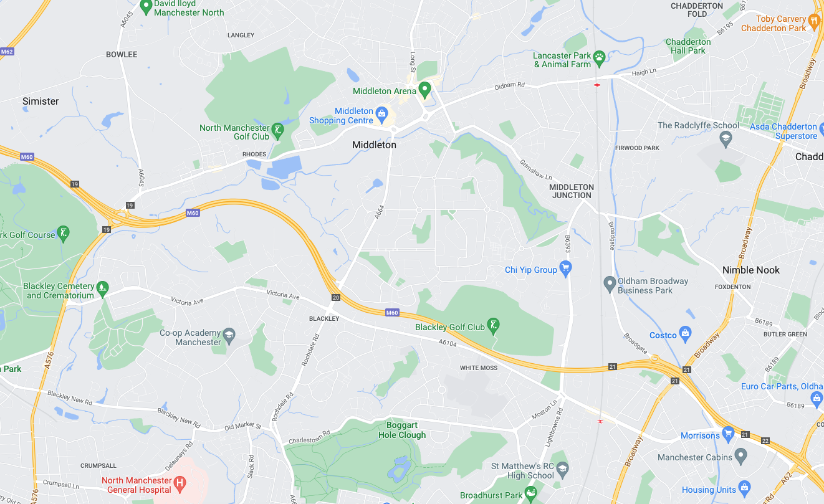Open the North Manchester Golf Club pin
This screenshot has height=504, width=824.
point(278,130)
